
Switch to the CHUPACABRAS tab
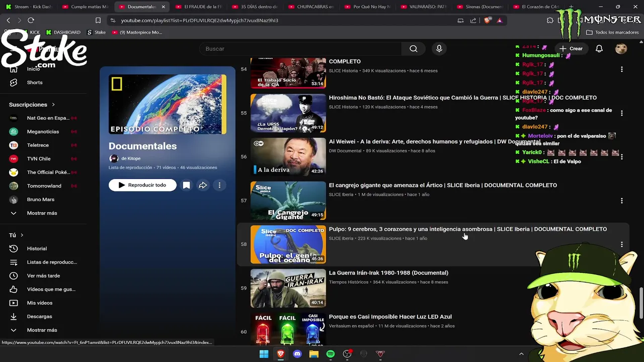(x=311, y=7)
